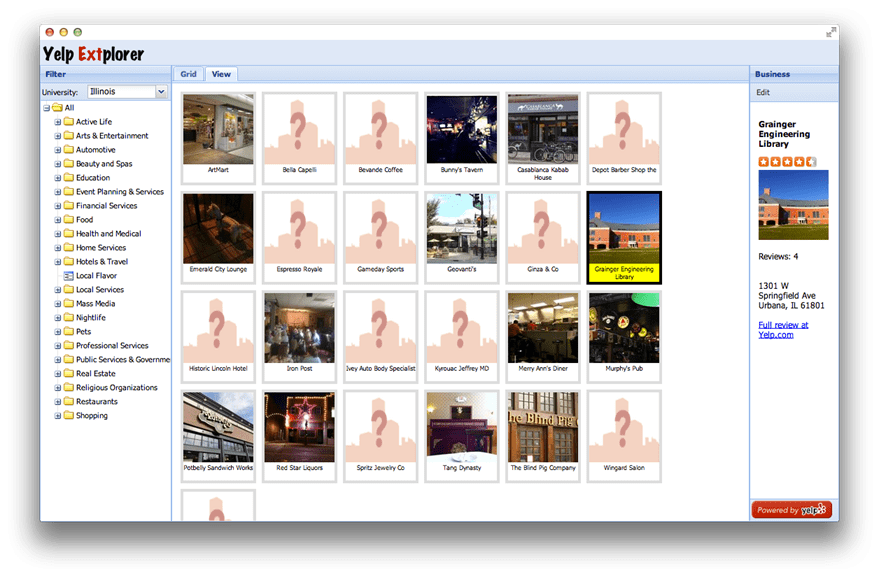
Task: Click the All root folder icon
Action: pyautogui.click(x=57, y=108)
